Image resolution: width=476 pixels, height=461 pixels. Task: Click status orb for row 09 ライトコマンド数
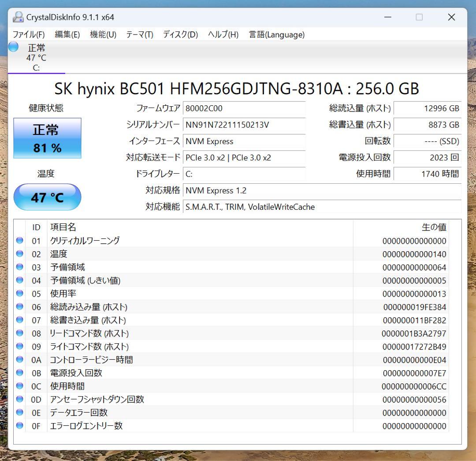tap(20, 346)
